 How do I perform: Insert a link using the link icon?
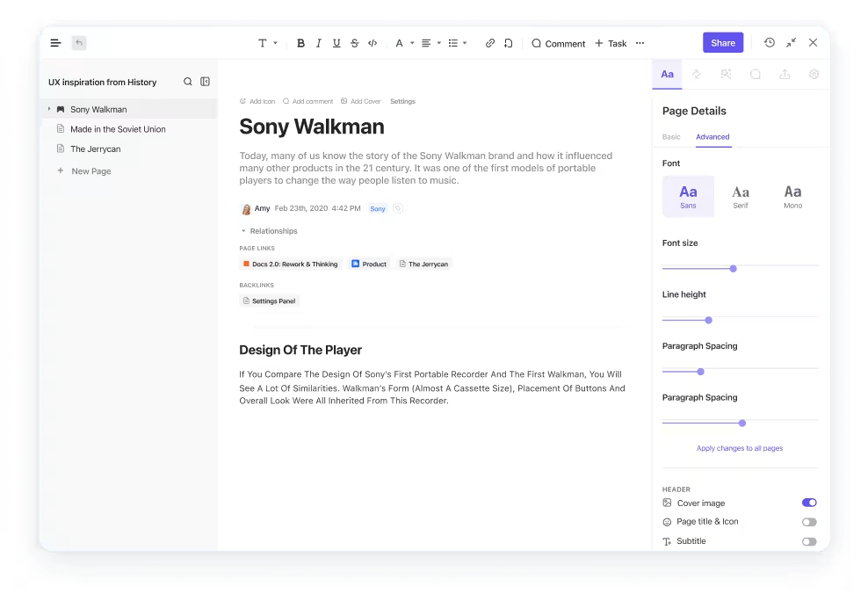click(490, 42)
